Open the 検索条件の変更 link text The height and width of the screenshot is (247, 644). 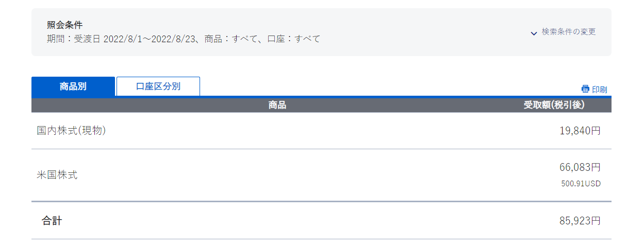click(x=569, y=32)
